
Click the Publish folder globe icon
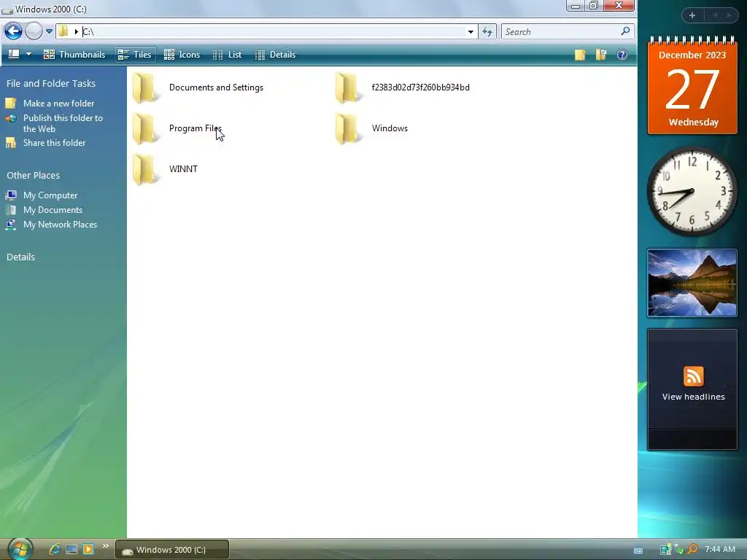pyautogui.click(x=11, y=119)
